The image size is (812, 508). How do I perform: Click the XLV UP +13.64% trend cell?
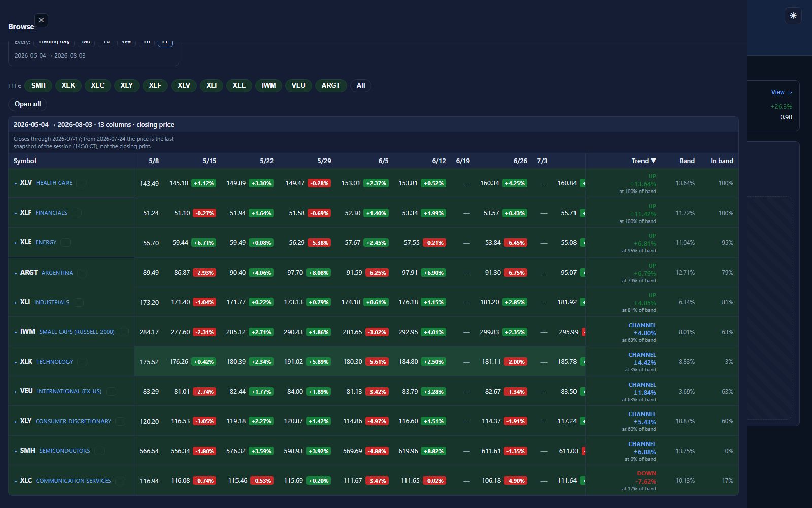point(637,183)
